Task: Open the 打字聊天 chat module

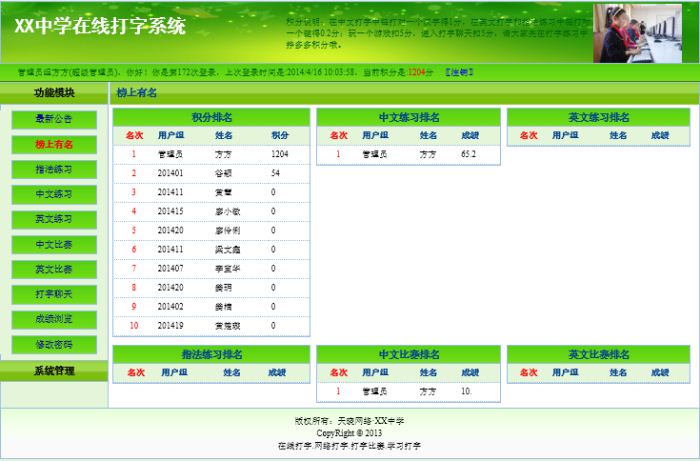Action: tap(54, 294)
